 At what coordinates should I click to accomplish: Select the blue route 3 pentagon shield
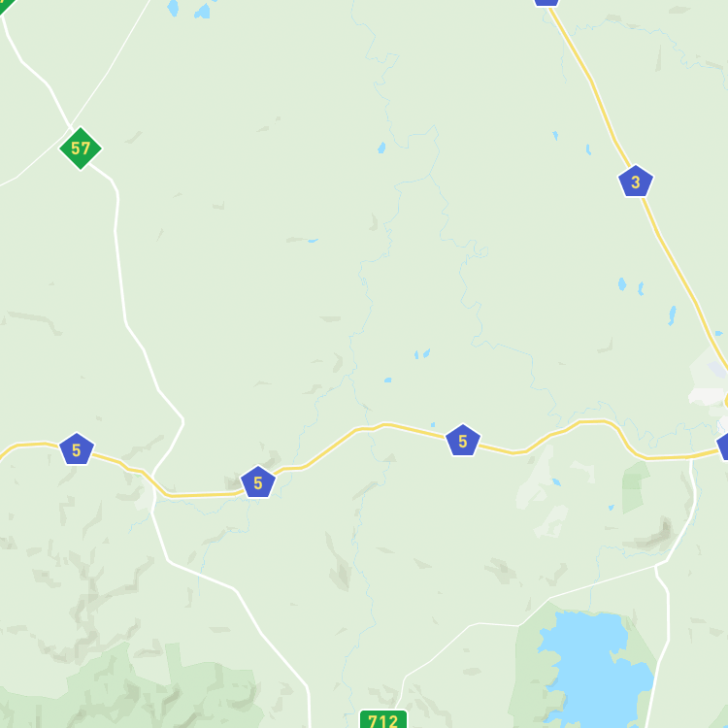636,182
